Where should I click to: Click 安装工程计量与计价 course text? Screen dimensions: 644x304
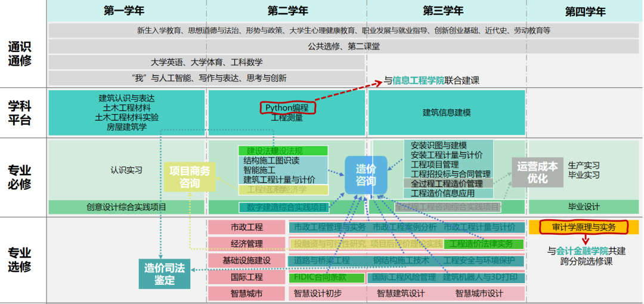coord(447,155)
